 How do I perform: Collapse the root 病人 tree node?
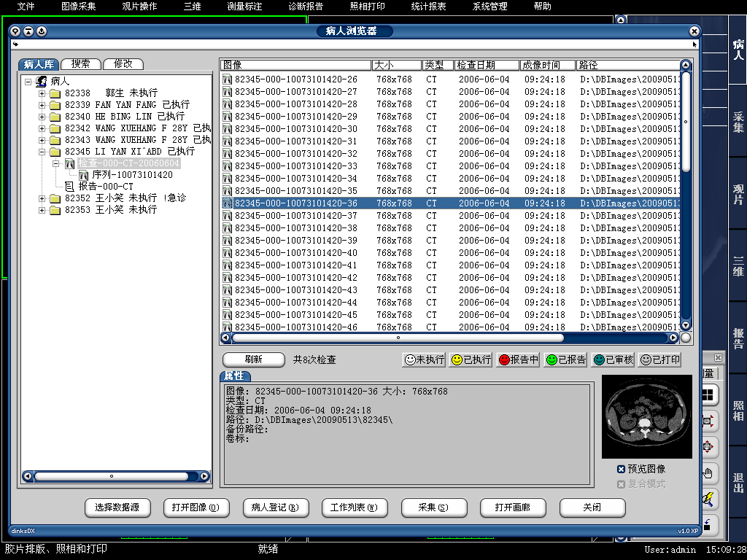tap(28, 82)
